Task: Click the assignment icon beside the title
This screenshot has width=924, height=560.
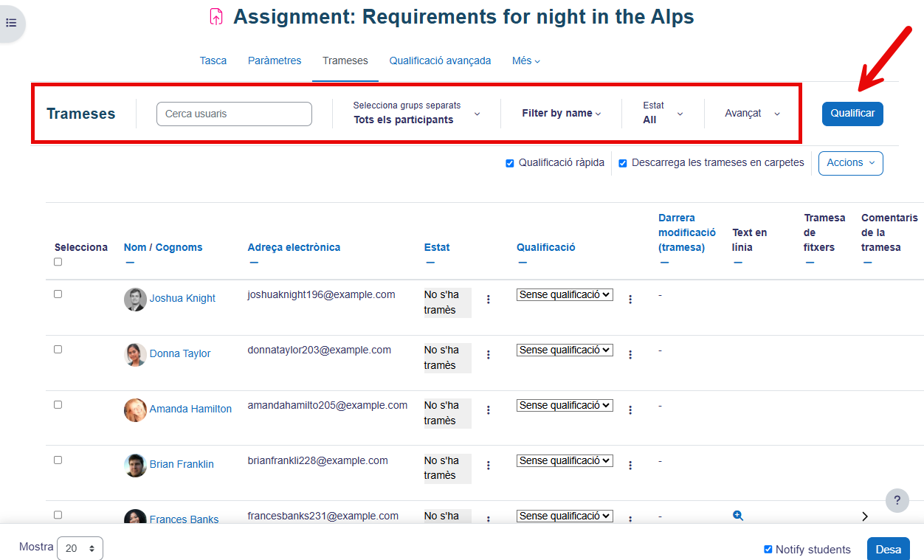Action: [x=216, y=17]
